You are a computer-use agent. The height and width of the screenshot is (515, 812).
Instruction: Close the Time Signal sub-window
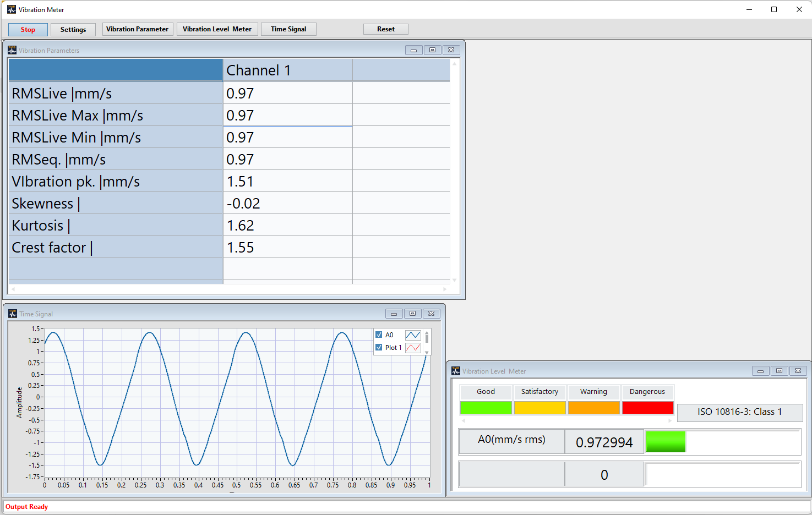pos(431,314)
